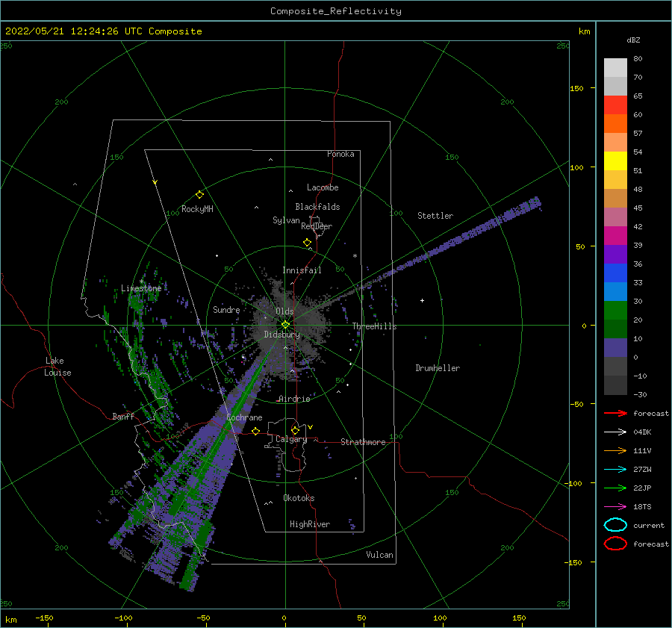Click the red 60-65 dBZ color swatch

tap(615, 105)
